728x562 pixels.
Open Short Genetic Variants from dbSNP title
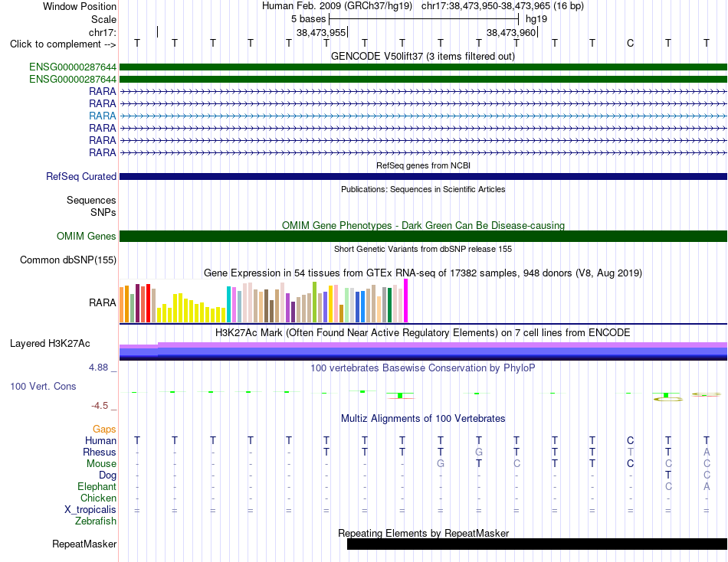(423, 249)
